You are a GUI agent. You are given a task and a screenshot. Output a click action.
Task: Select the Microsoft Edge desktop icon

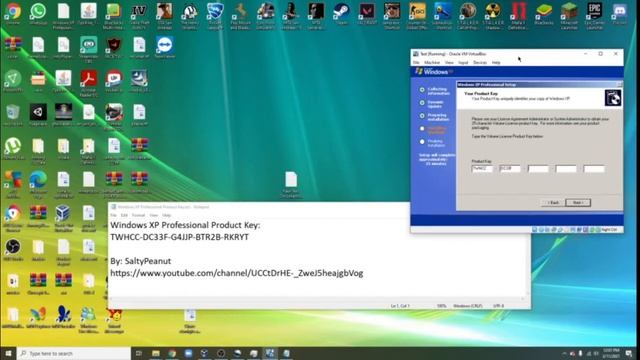point(38,180)
